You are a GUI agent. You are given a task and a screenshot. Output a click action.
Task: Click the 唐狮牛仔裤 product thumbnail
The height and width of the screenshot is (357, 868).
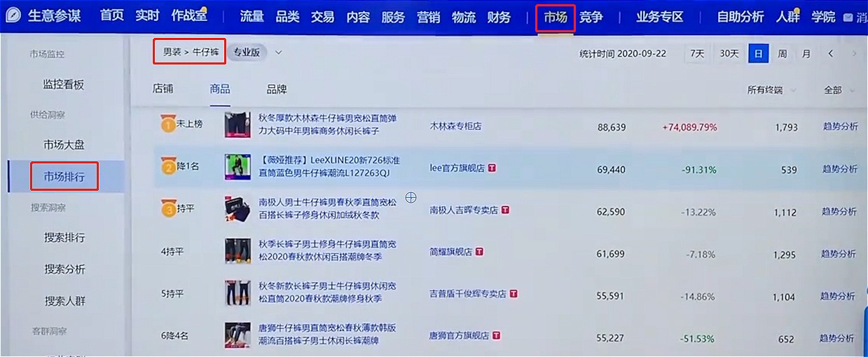237,335
